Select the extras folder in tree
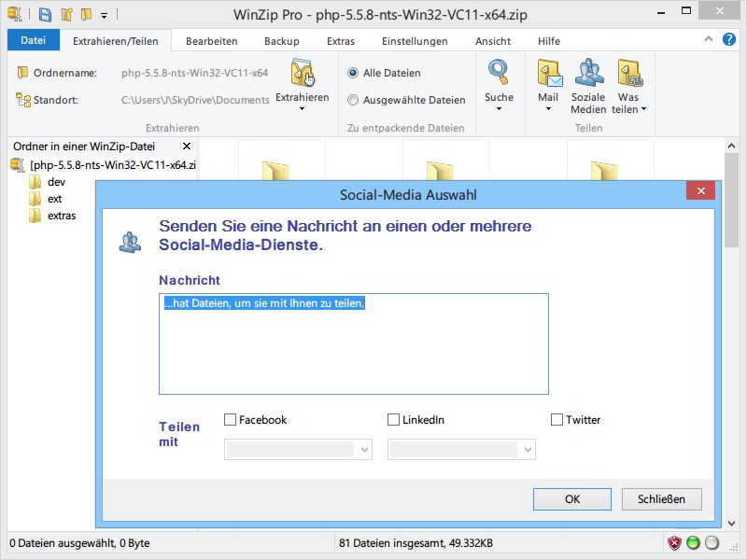The width and height of the screenshot is (747, 560). coord(62,216)
